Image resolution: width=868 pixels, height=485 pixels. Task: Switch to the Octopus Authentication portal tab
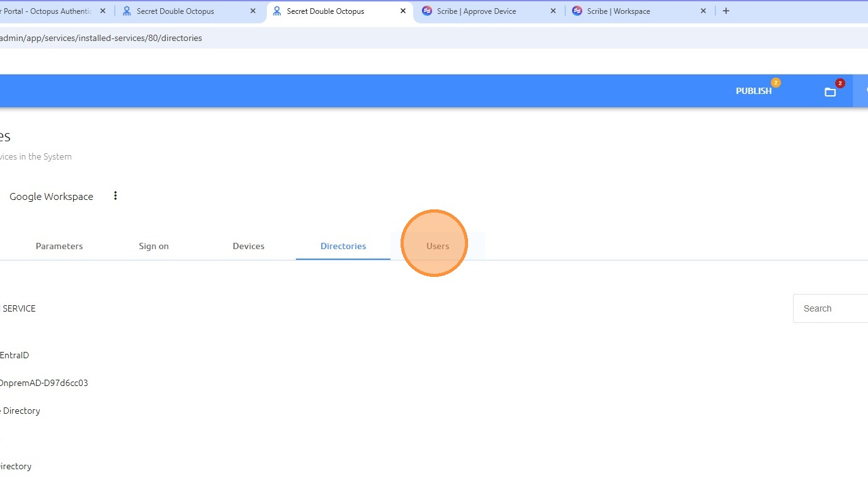47,11
